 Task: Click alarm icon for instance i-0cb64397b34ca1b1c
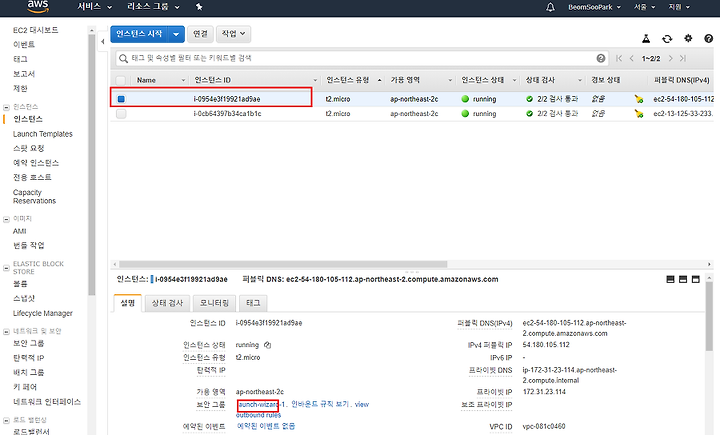click(x=638, y=113)
